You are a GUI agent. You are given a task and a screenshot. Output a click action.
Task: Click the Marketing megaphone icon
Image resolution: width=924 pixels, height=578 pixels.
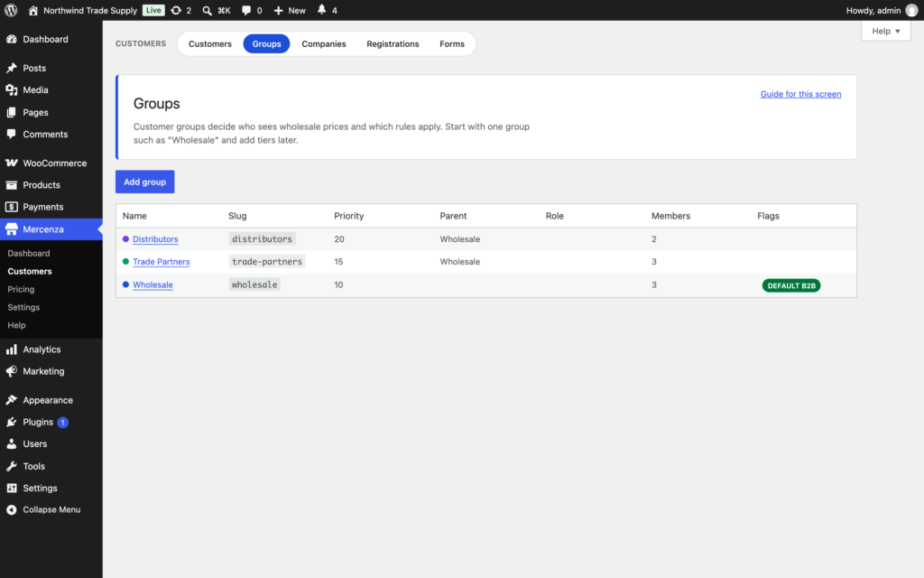(11, 371)
